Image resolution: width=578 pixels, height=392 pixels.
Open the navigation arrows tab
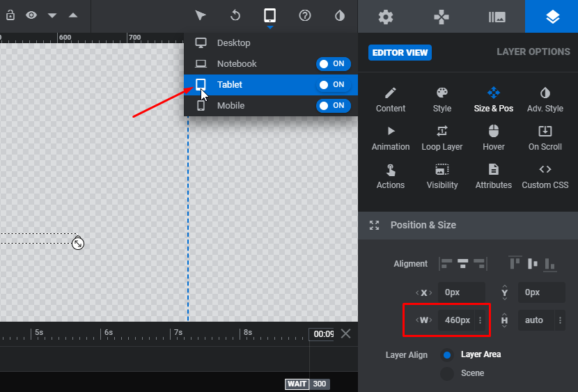click(442, 17)
